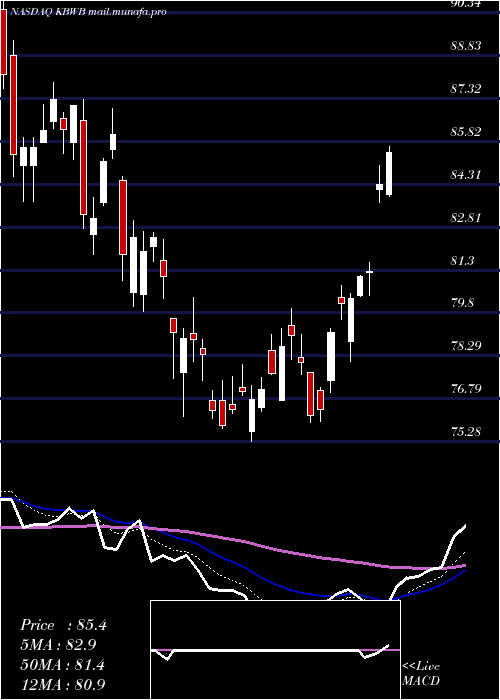Click the 84.31 price axis label
This screenshot has width=500, height=700.
pyautogui.click(x=467, y=175)
